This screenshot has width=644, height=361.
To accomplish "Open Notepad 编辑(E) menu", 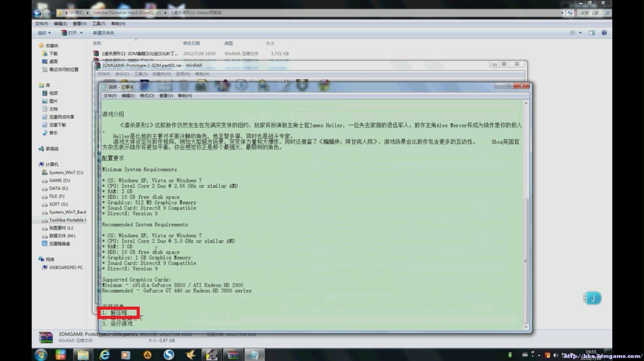I will click(128, 96).
